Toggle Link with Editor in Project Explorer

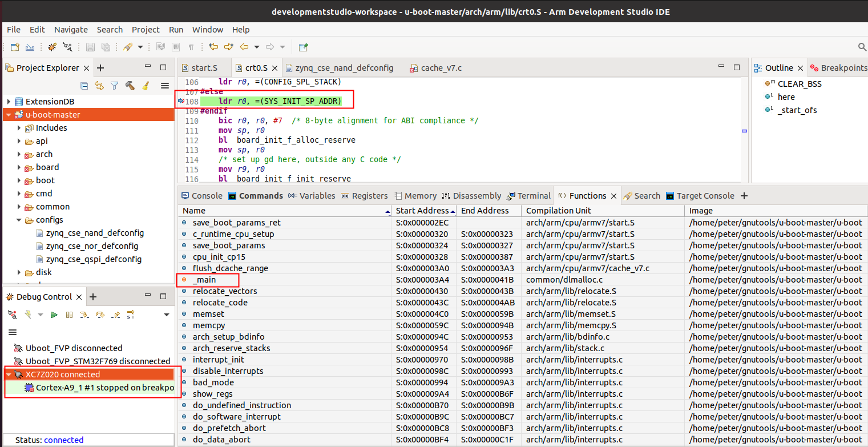coord(99,86)
